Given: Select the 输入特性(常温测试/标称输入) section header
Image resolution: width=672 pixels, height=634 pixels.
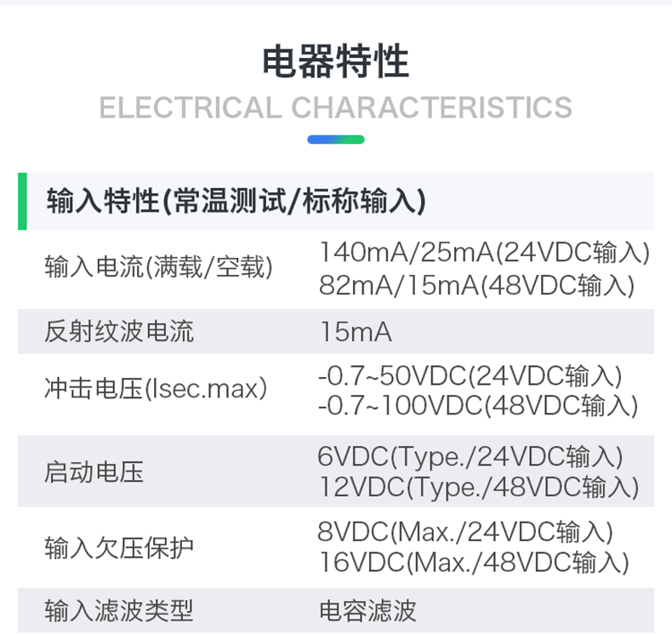Looking at the screenshot, I should 236,203.
